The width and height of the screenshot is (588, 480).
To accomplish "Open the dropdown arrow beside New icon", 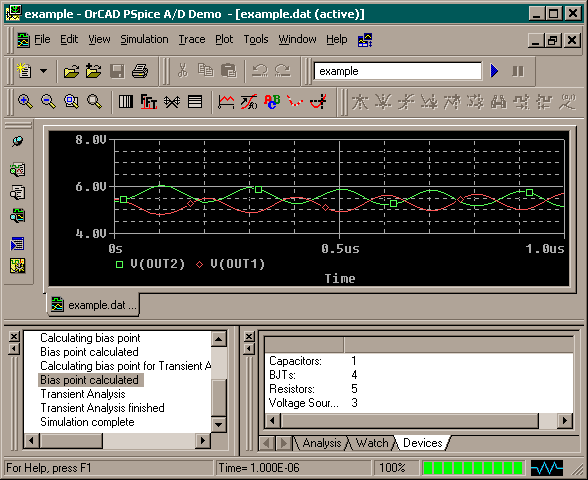I will [x=44, y=70].
